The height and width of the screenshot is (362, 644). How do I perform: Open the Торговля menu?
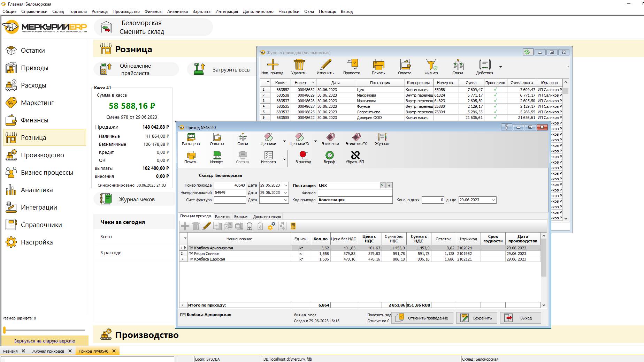click(78, 12)
